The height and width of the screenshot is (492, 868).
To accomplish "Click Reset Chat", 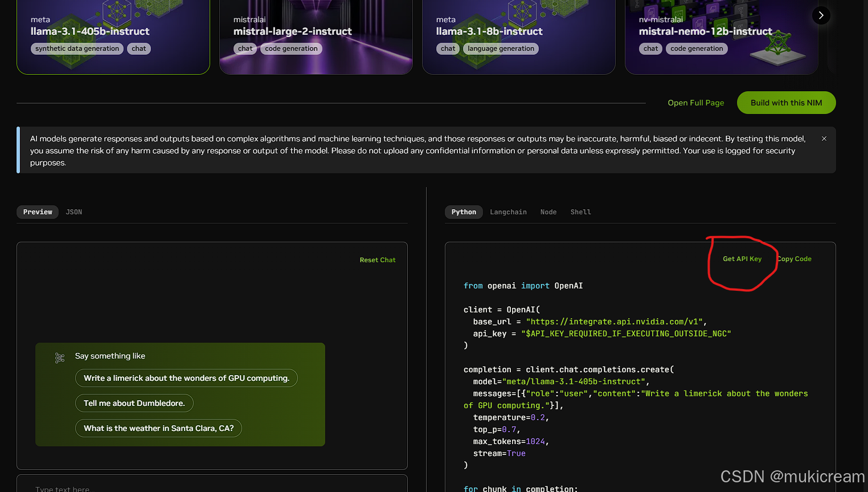I will [378, 260].
